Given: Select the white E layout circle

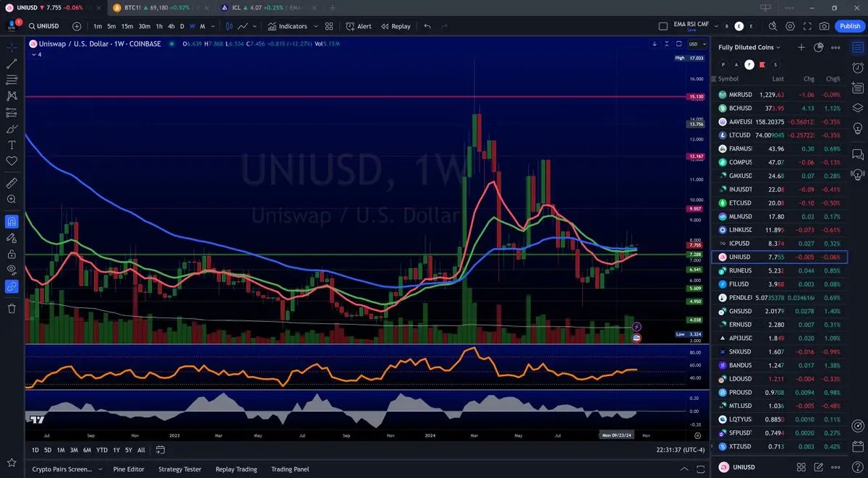Looking at the screenshot, I should [x=739, y=26].
